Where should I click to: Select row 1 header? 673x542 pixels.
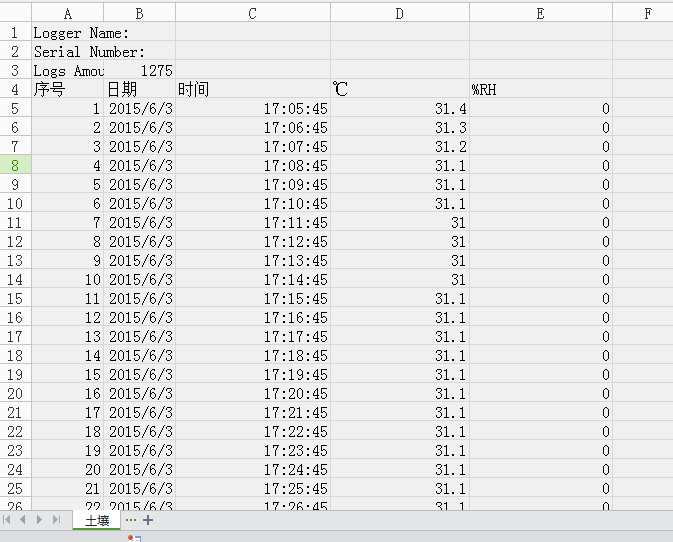pyautogui.click(x=15, y=33)
